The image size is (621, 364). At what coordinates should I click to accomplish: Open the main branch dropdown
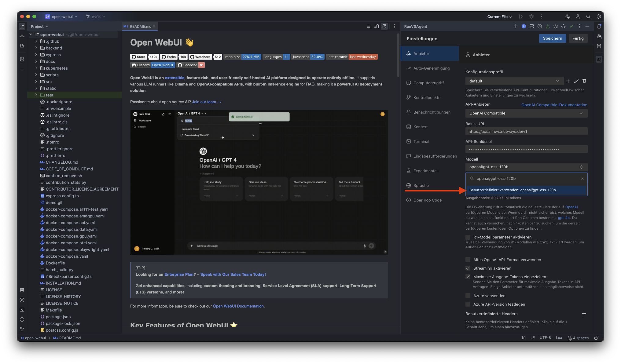pyautogui.click(x=96, y=17)
